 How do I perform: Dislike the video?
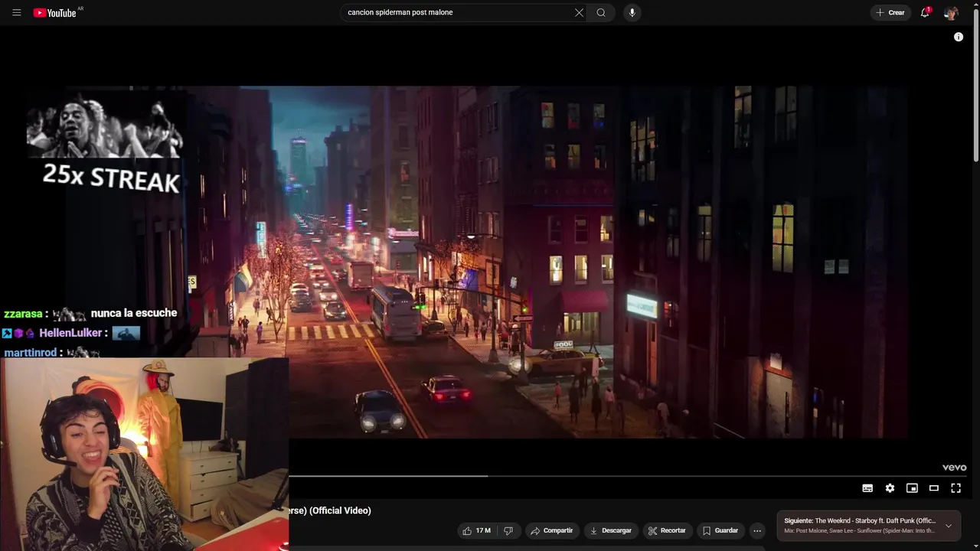pos(508,530)
